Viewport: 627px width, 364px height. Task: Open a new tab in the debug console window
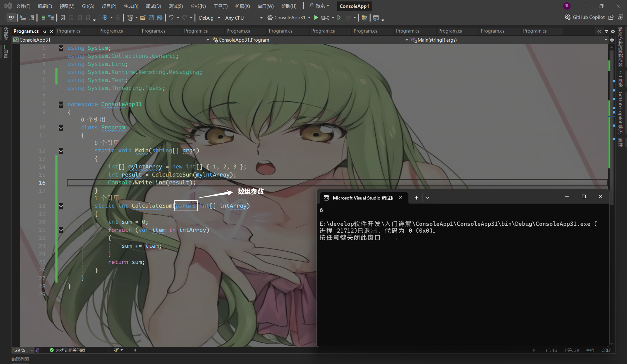416,198
